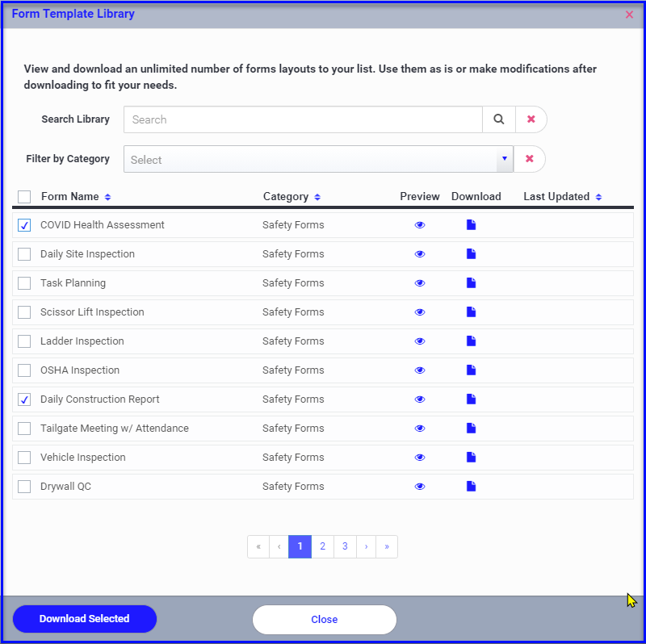Clear the Search Library field
Screen dimensions: 646x644
[x=531, y=119]
